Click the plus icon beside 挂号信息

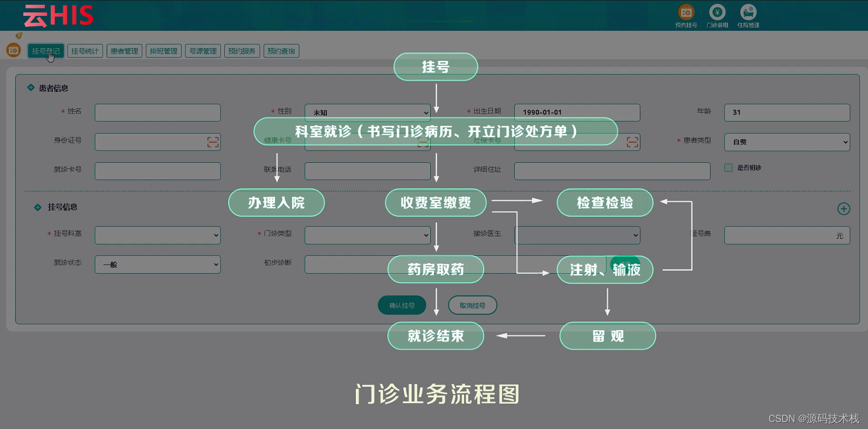pos(844,209)
